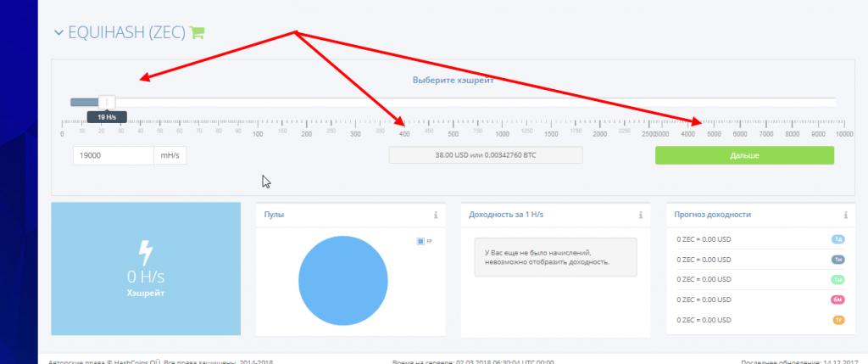The width and height of the screenshot is (868, 364).
Task: Click the blue pools pie chart
Action: [x=343, y=280]
